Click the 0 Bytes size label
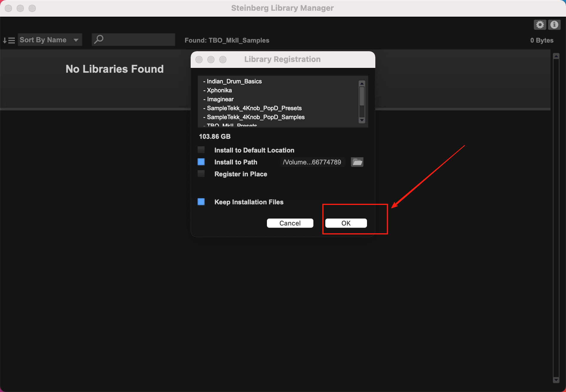This screenshot has height=392, width=566. pyautogui.click(x=542, y=40)
